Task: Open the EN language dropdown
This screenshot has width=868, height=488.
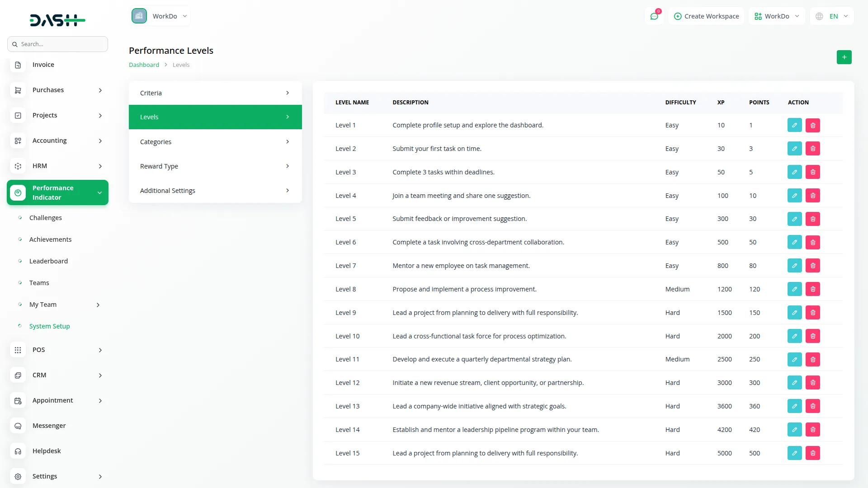Action: click(x=832, y=16)
